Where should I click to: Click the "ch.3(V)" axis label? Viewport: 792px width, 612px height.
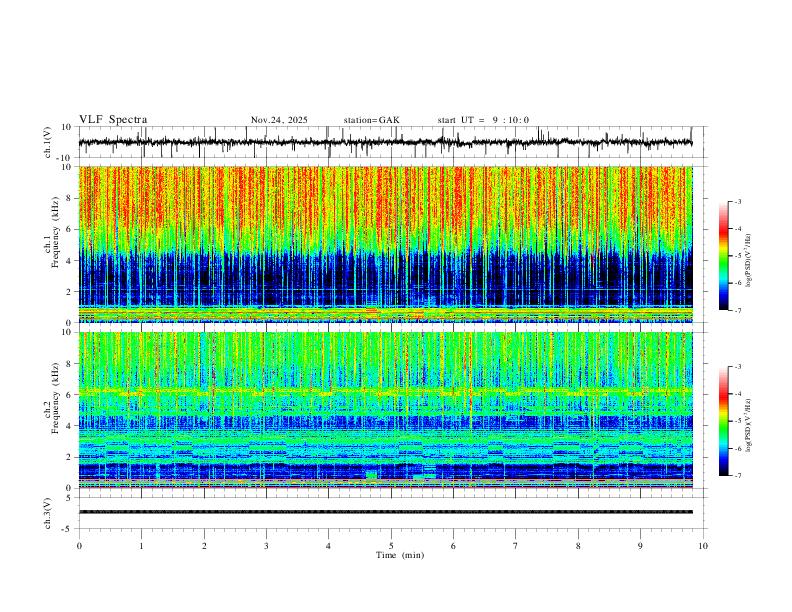tap(47, 513)
